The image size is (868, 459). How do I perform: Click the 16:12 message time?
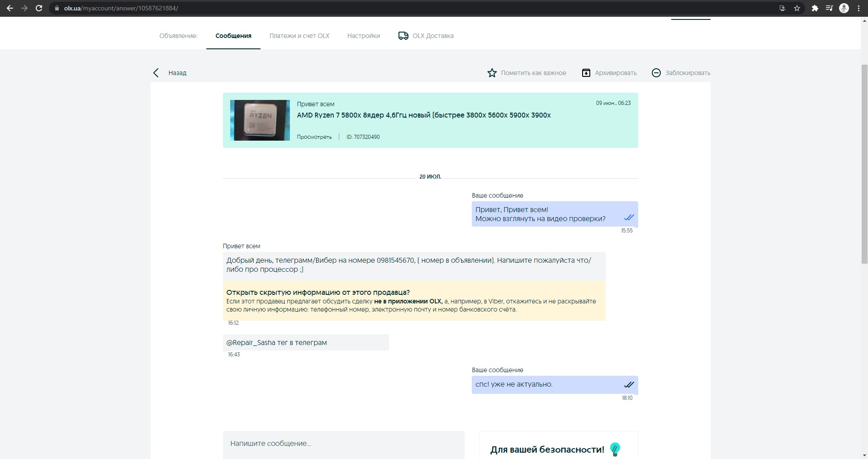click(x=233, y=323)
